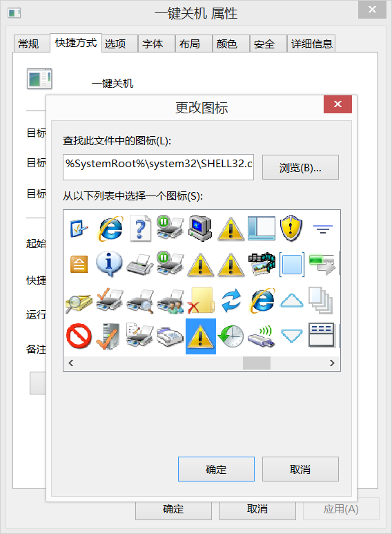Click 取消 in the 属性 window
The height and width of the screenshot is (534, 392).
[x=257, y=510]
